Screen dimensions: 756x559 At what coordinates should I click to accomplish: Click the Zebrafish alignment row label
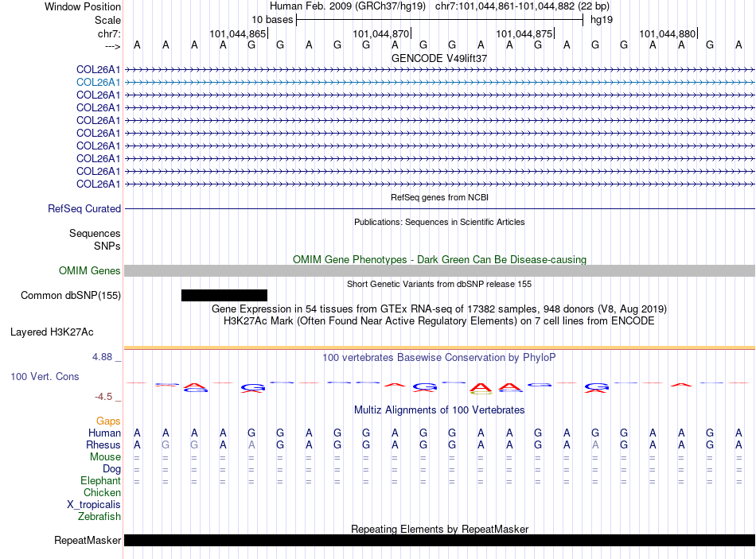99,517
